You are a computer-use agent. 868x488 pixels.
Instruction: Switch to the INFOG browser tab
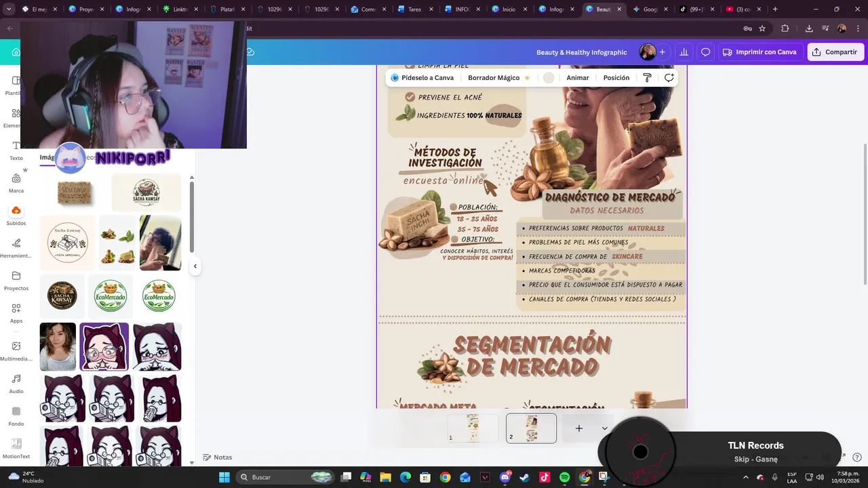click(462, 9)
